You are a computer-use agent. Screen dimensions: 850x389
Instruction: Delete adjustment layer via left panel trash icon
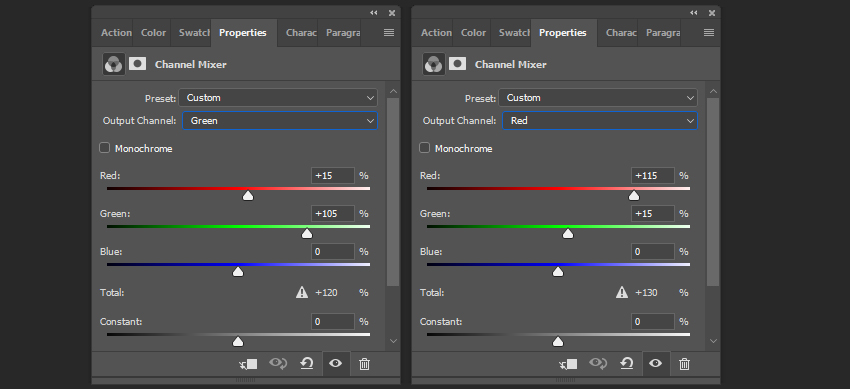364,364
